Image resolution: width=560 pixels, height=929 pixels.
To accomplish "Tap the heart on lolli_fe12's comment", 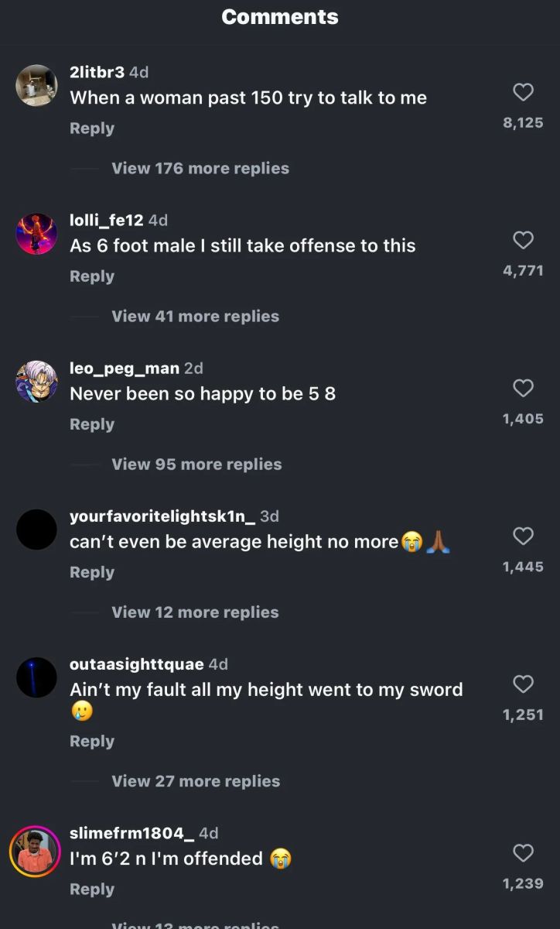I will coord(524,240).
